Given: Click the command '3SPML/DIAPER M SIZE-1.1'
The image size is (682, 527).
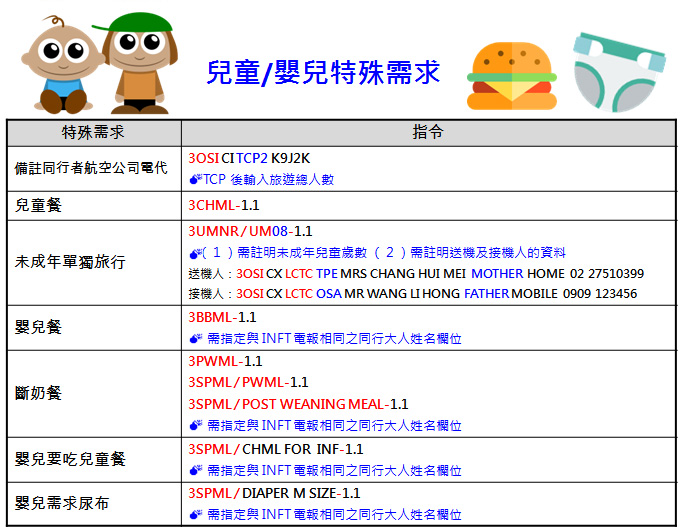Looking at the screenshot, I should (x=274, y=494).
